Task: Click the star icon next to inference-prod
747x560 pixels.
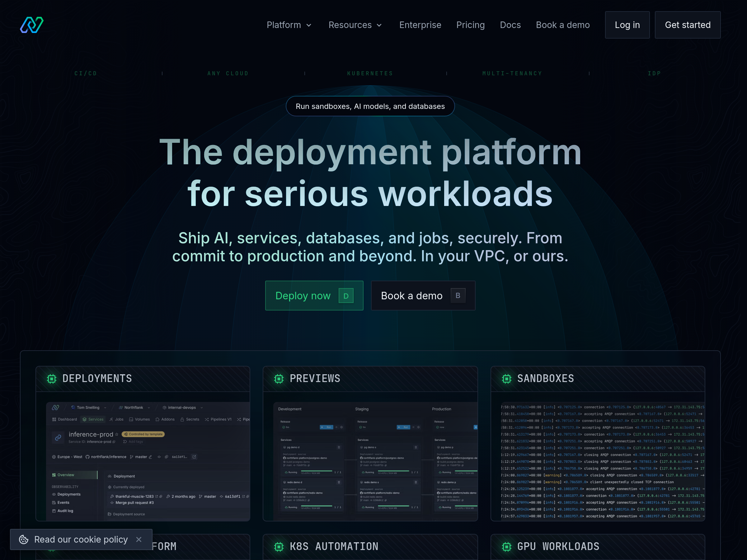Action: point(117,434)
